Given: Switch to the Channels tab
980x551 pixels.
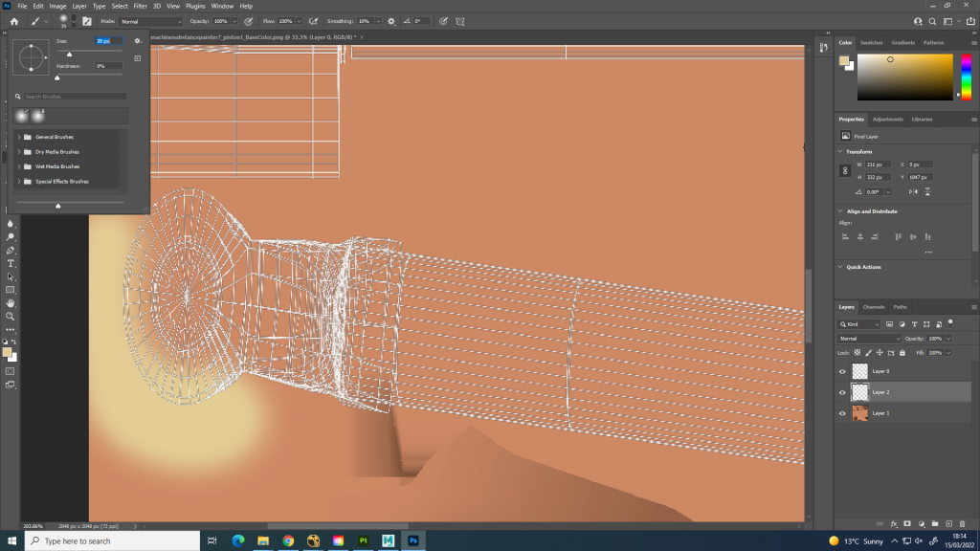Looking at the screenshot, I should (x=873, y=307).
